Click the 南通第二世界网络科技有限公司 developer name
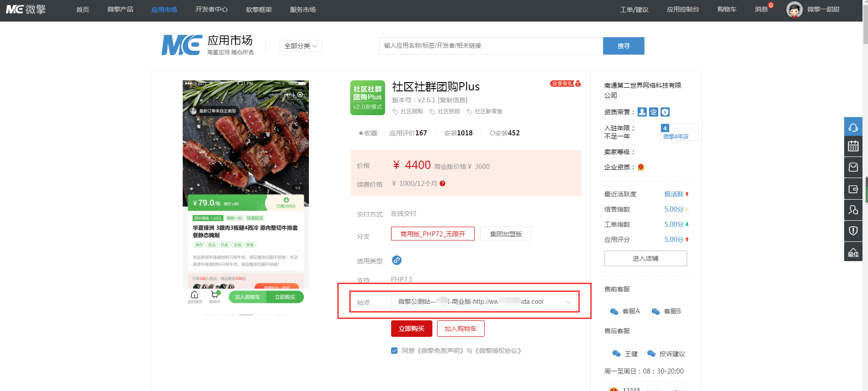The image size is (868, 391). click(x=643, y=90)
